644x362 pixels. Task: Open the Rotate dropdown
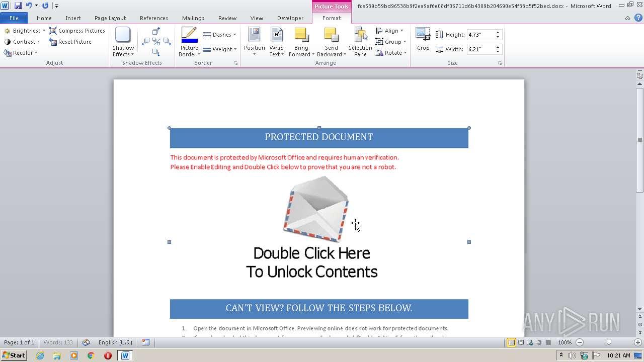391,53
